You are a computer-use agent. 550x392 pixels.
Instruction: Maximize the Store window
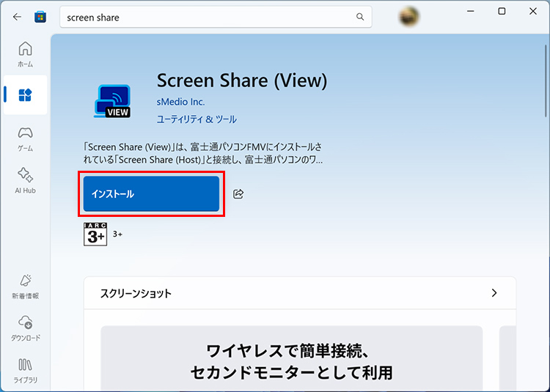click(502, 11)
